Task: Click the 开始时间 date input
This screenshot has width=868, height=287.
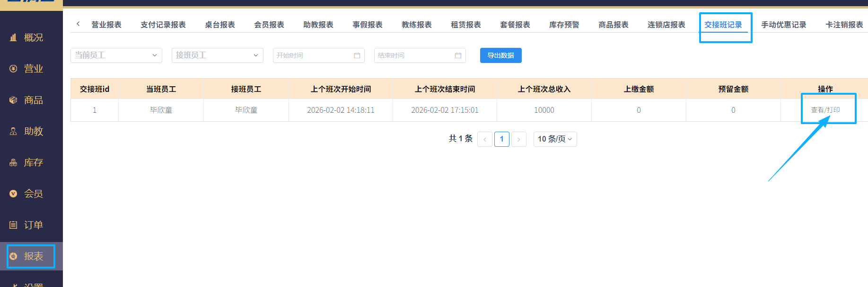Action: pyautogui.click(x=319, y=55)
